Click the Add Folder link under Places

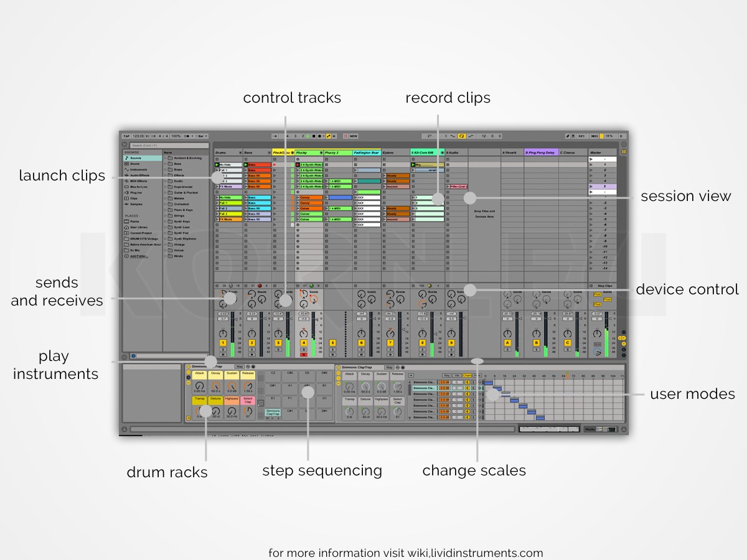[138, 256]
